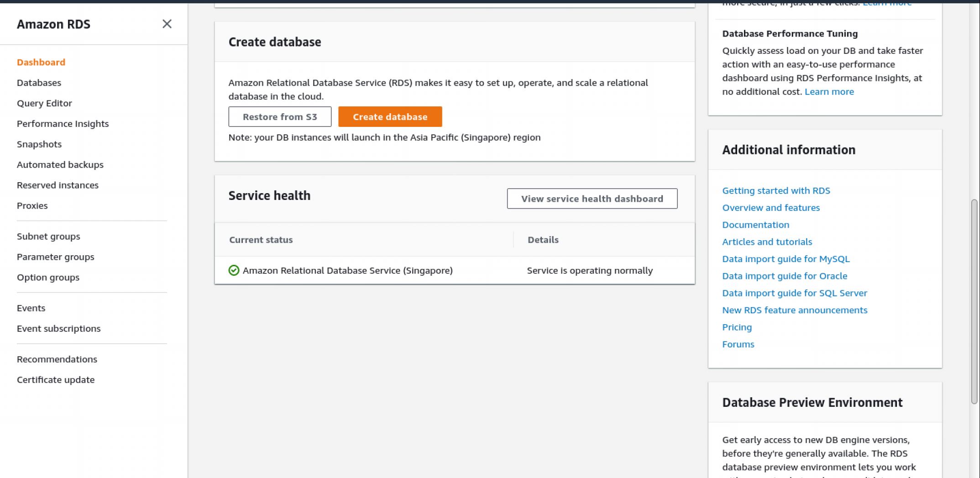Click the Pricing link
This screenshot has width=980, height=478.
736,327
